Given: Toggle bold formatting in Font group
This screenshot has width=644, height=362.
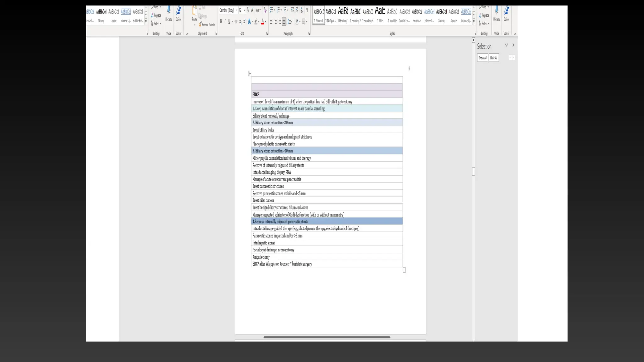Looking at the screenshot, I should 221,21.
